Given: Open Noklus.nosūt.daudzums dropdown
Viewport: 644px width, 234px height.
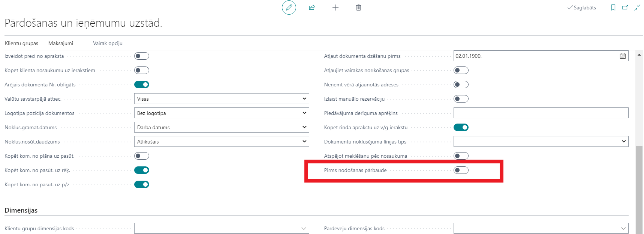Looking at the screenshot, I should pyautogui.click(x=221, y=142).
